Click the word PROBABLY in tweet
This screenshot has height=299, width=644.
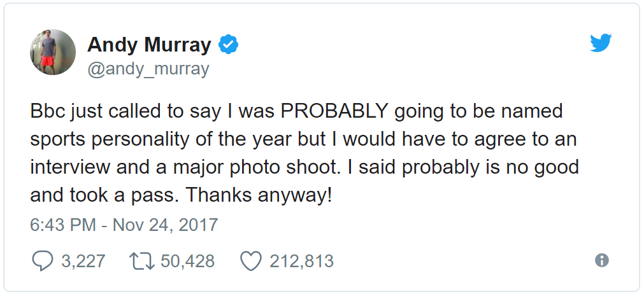[335, 111]
